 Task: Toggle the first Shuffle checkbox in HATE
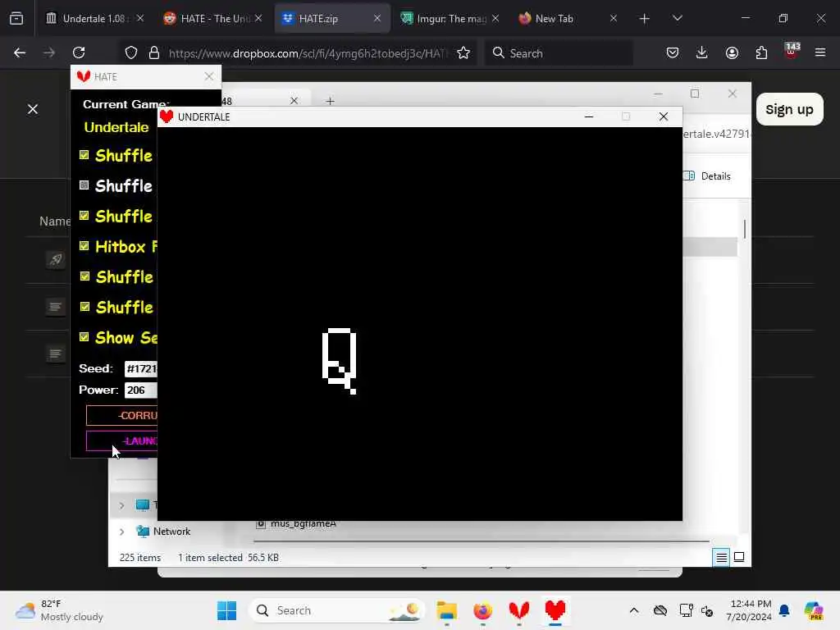(x=84, y=155)
